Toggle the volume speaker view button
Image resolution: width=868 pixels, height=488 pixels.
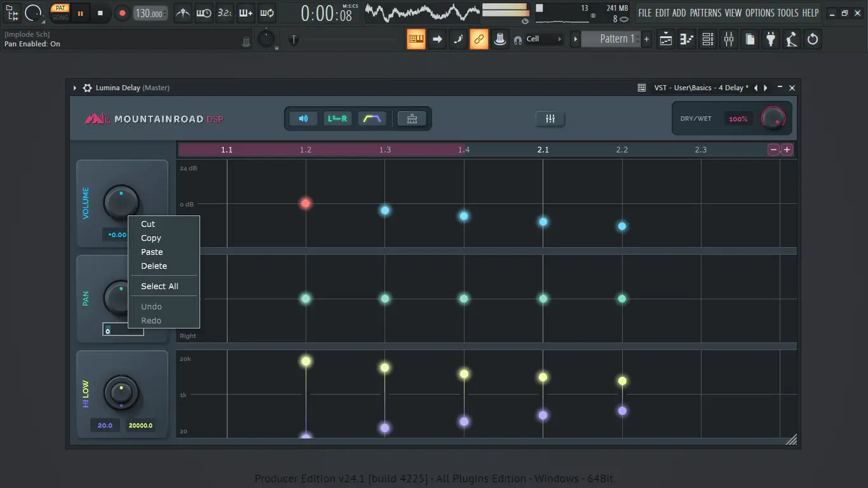coord(304,119)
